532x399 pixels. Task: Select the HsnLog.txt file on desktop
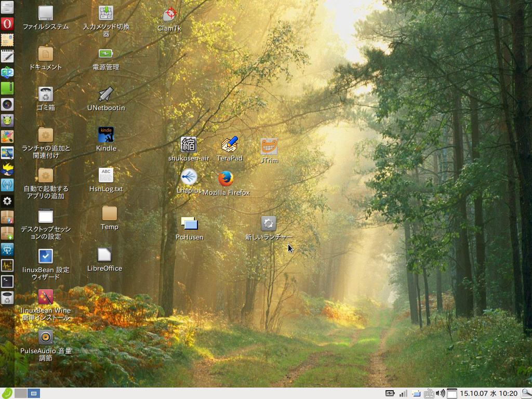(x=106, y=180)
